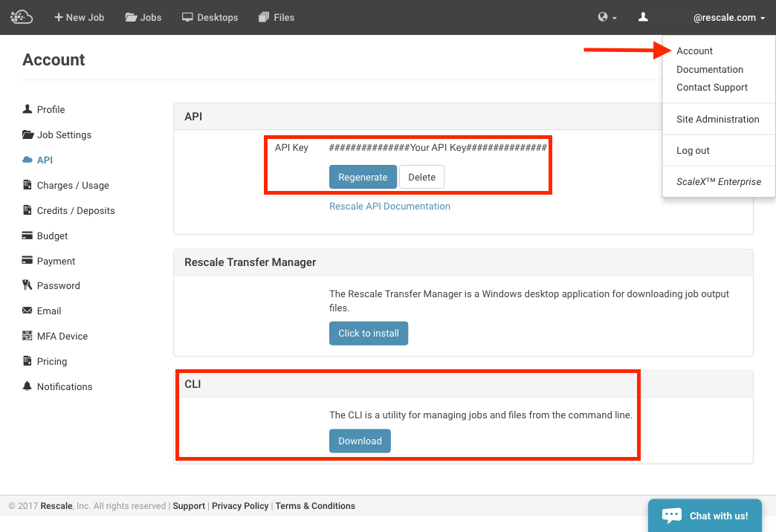Click the monitor icon beside Desktops
Viewport: 776px width, 532px height.
click(x=187, y=17)
